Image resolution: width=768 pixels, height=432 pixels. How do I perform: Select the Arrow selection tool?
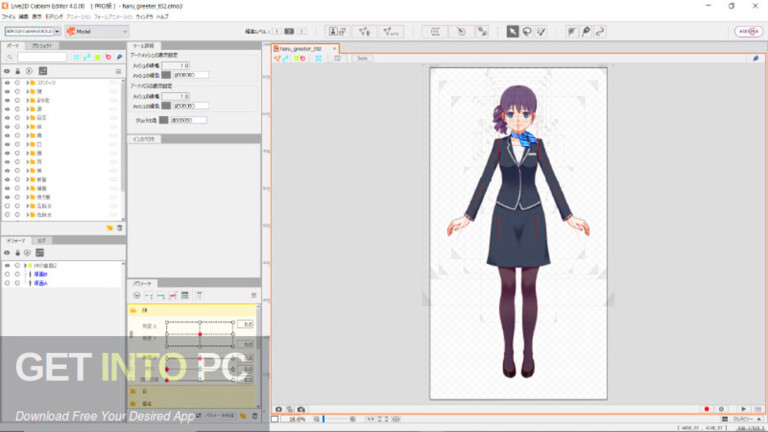(512, 31)
